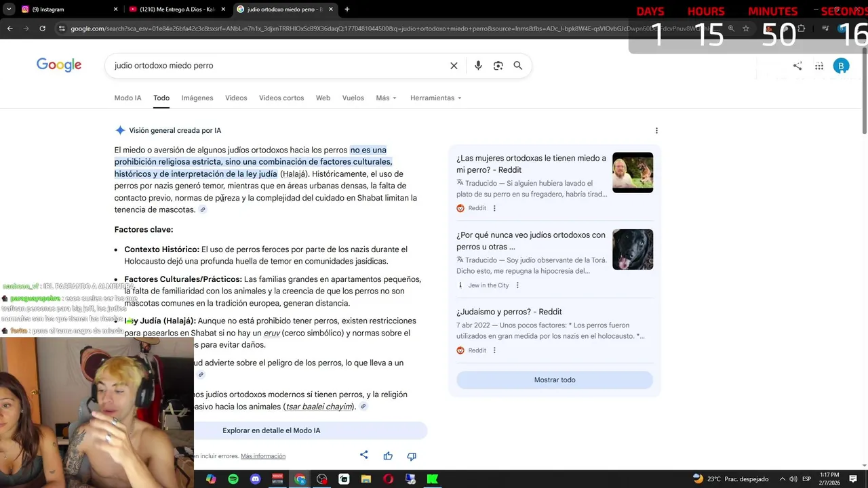868x488 pixels.
Task: Open Opera browser from the taskbar
Action: point(388,479)
